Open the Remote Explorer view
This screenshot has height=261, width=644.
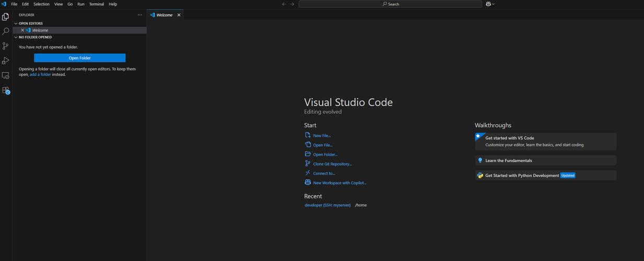6,76
